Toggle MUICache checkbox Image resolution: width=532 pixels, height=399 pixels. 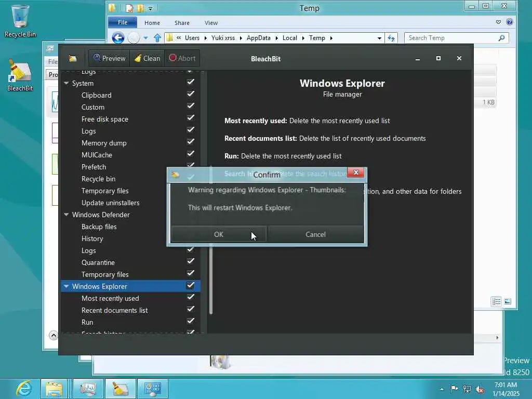191,153
